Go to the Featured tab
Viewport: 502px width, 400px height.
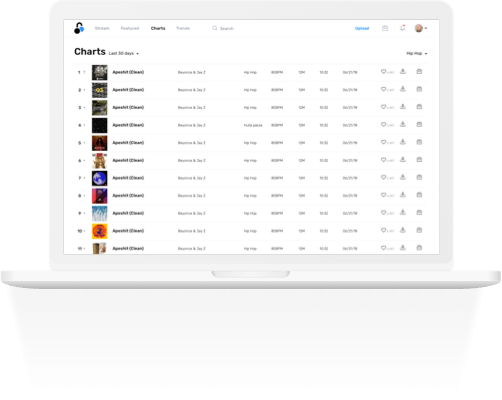tap(130, 28)
